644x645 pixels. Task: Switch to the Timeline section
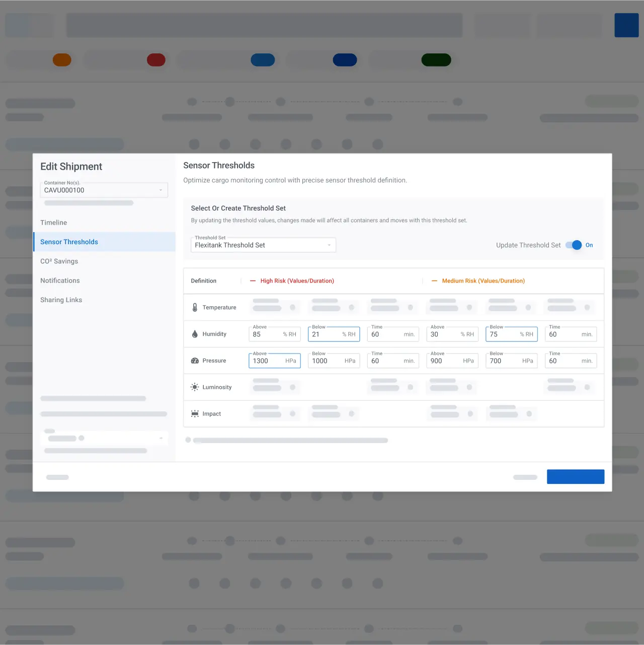pyautogui.click(x=53, y=222)
